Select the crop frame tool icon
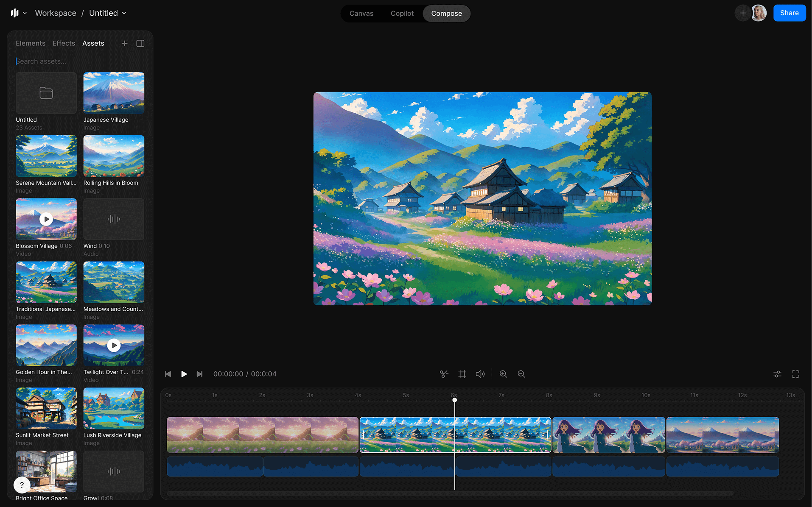 (x=462, y=374)
